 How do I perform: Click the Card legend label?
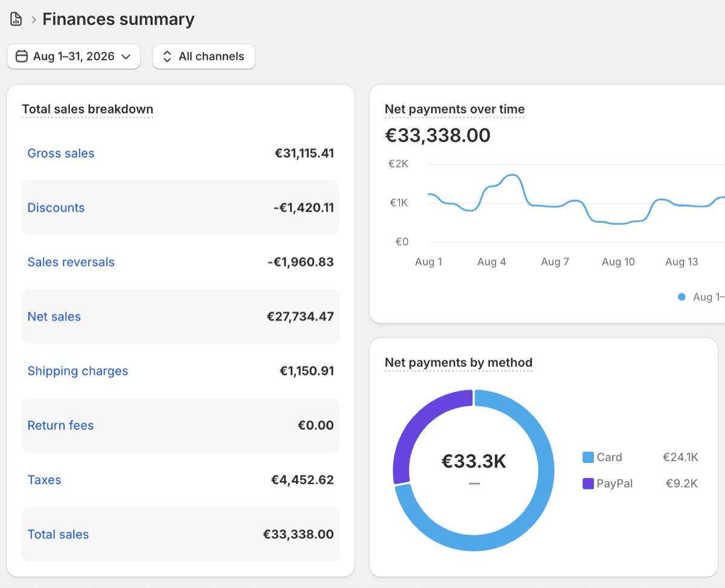610,457
